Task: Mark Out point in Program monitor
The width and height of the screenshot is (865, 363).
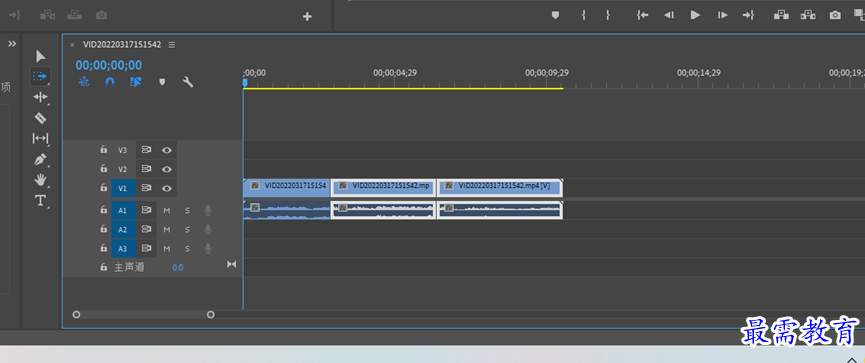Action: click(x=607, y=15)
